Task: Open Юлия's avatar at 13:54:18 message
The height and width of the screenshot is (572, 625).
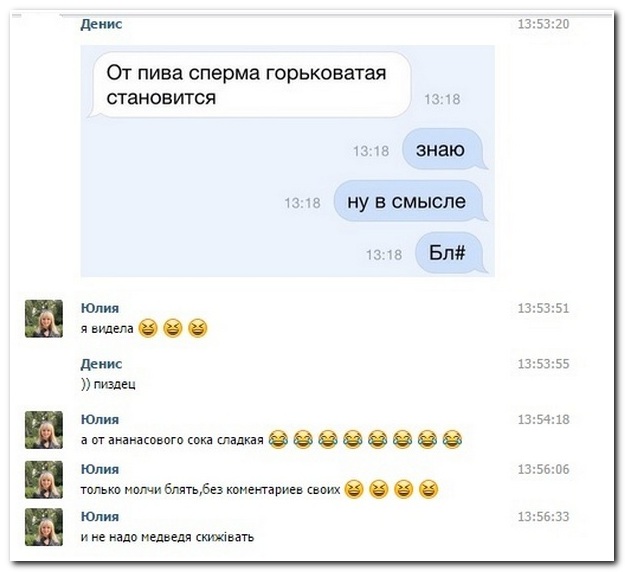Action: (x=44, y=430)
